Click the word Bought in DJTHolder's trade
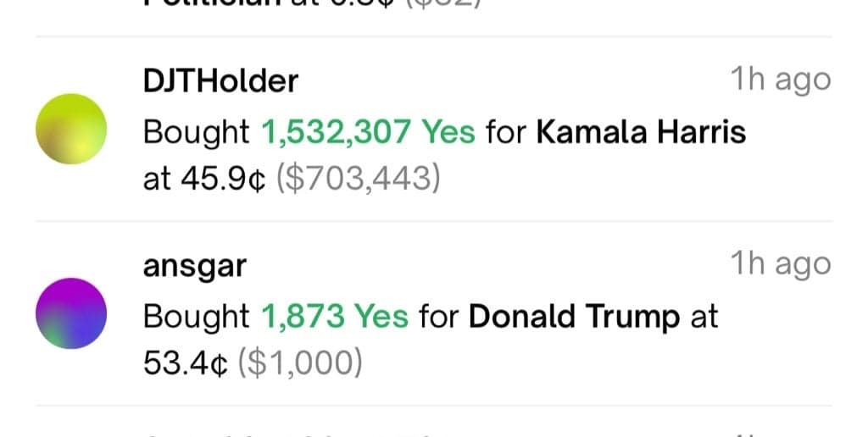868x437 pixels. coord(197,132)
